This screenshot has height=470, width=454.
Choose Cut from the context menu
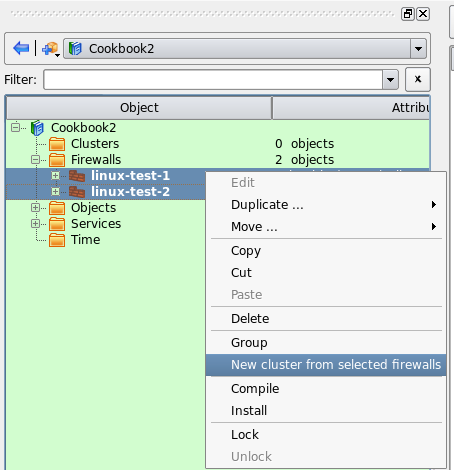coord(326,273)
